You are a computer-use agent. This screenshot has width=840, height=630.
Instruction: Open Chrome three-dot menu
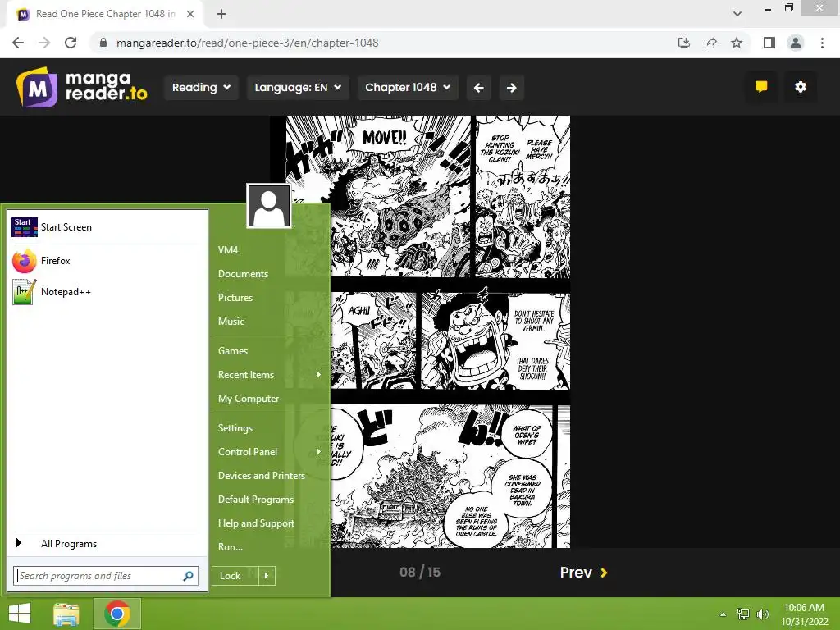(x=822, y=43)
